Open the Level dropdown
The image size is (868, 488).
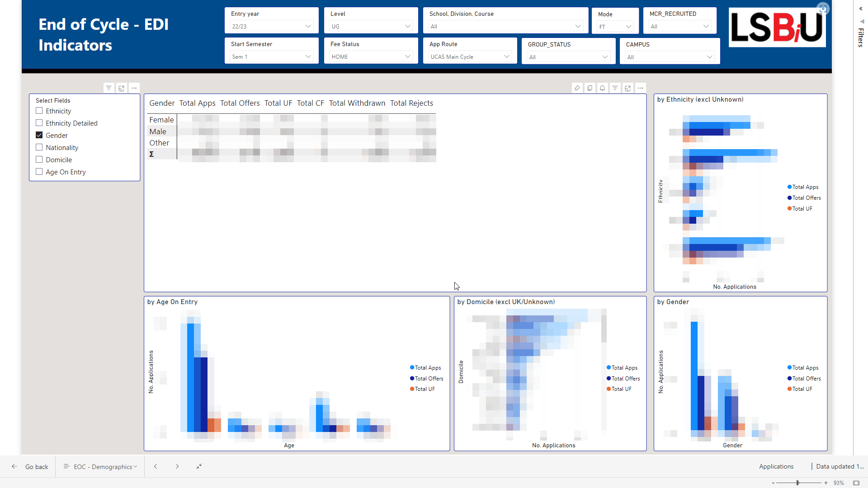(371, 26)
